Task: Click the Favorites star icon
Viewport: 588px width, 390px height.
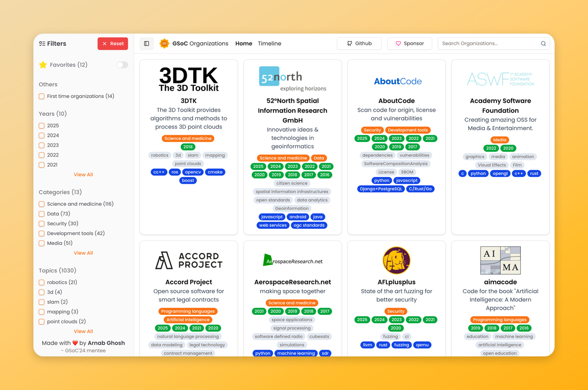Action: pyautogui.click(x=43, y=65)
